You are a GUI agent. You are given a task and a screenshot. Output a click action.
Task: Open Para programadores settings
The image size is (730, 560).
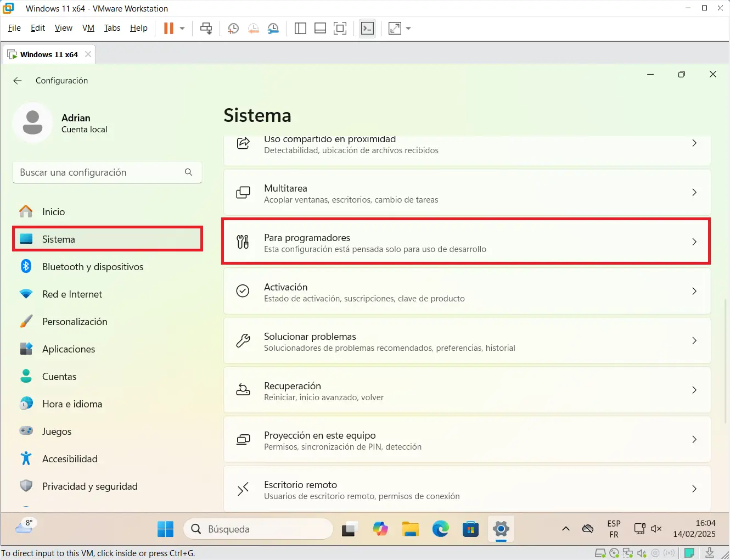[x=467, y=242]
